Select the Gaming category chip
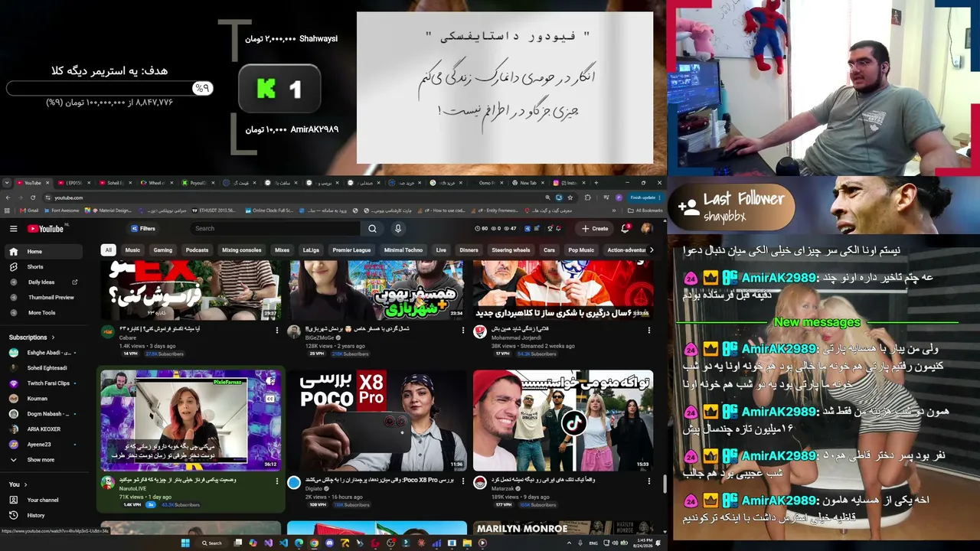This screenshot has height=551, width=980. point(163,250)
